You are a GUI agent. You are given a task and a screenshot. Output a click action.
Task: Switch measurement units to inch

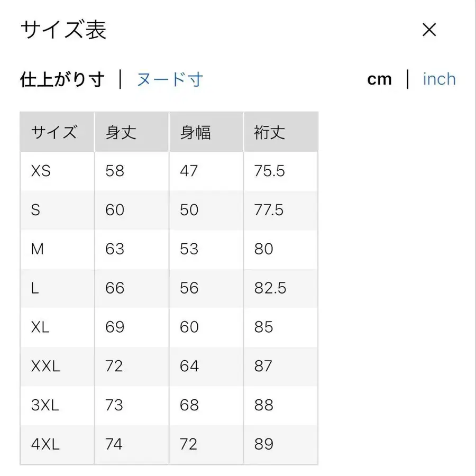pyautogui.click(x=439, y=79)
